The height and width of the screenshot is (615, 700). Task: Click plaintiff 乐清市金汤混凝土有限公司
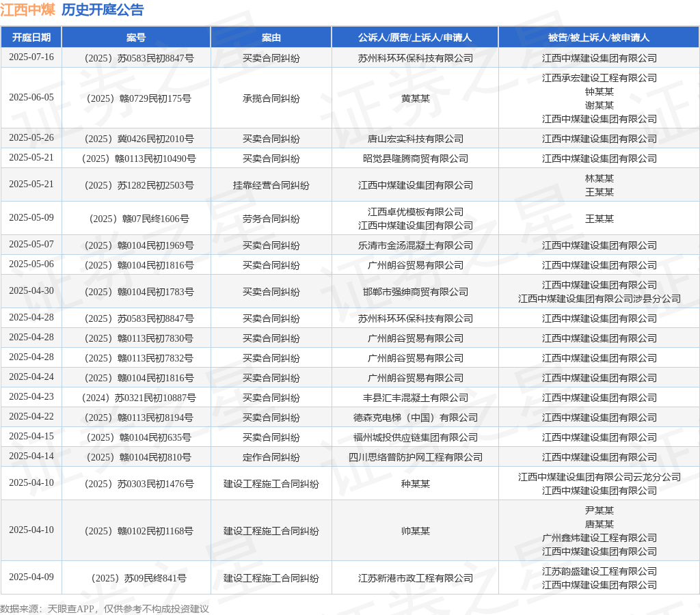pos(415,245)
